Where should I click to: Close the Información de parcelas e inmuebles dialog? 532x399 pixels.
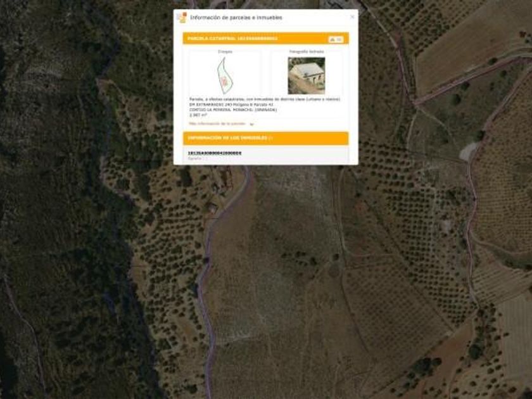click(x=352, y=16)
